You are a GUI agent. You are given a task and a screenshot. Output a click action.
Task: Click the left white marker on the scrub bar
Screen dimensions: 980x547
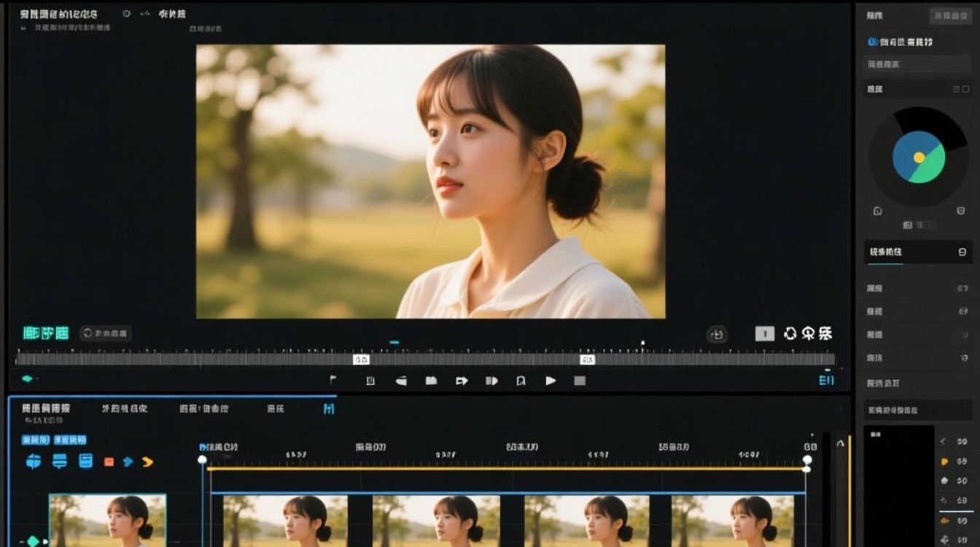pos(361,360)
